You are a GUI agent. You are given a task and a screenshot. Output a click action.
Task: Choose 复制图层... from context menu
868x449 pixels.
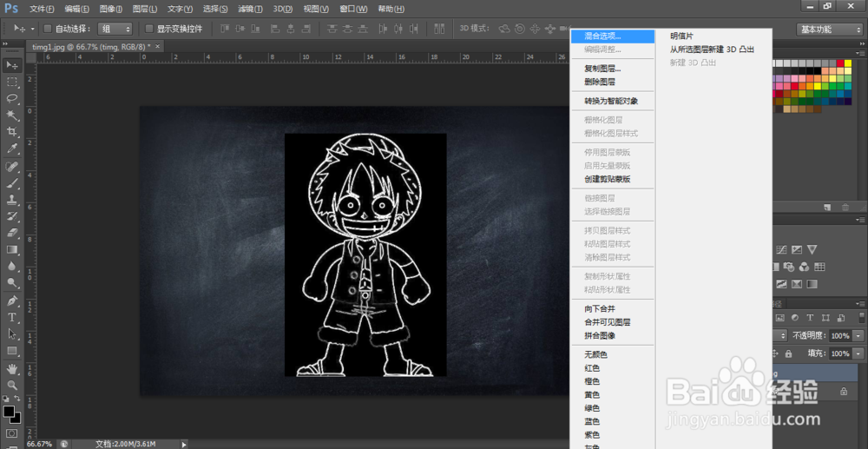[x=612, y=69]
